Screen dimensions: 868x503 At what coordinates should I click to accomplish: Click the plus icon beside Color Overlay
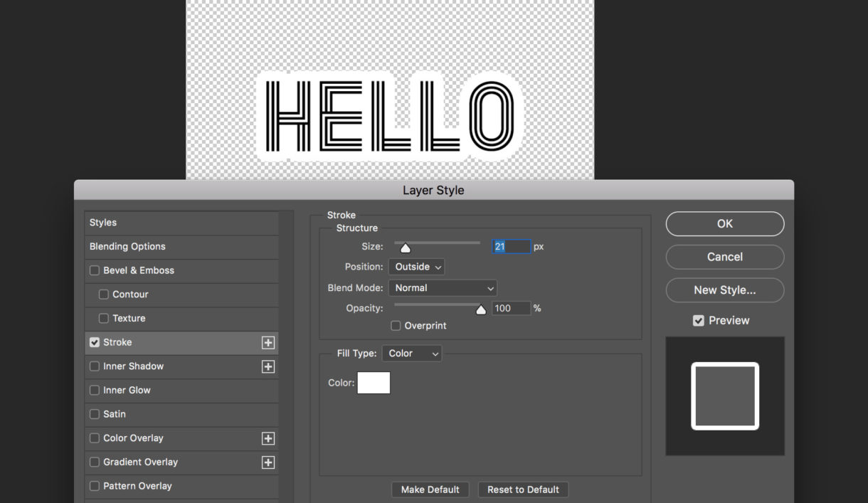point(268,438)
